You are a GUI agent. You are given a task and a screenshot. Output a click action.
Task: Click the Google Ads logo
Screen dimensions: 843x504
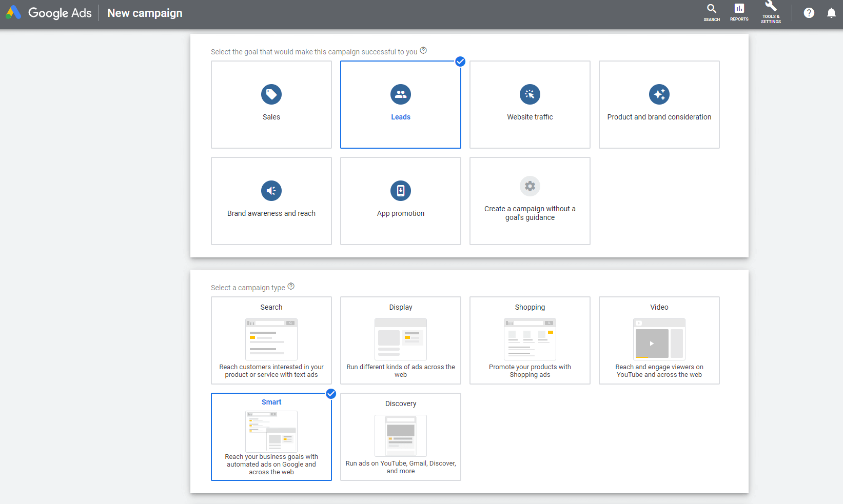[x=49, y=13]
